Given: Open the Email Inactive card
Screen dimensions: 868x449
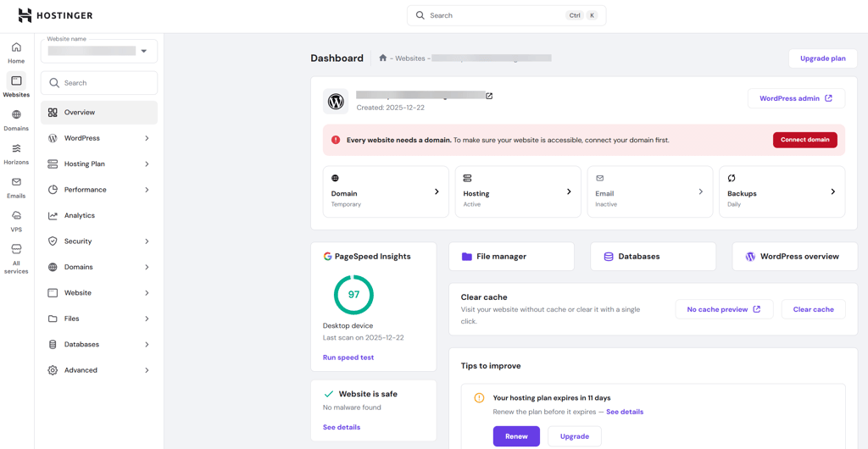Looking at the screenshot, I should coord(650,191).
